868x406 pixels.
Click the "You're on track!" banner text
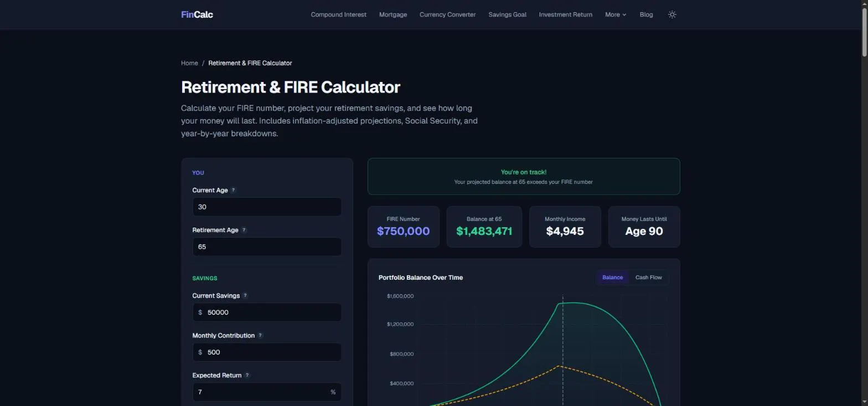[524, 172]
